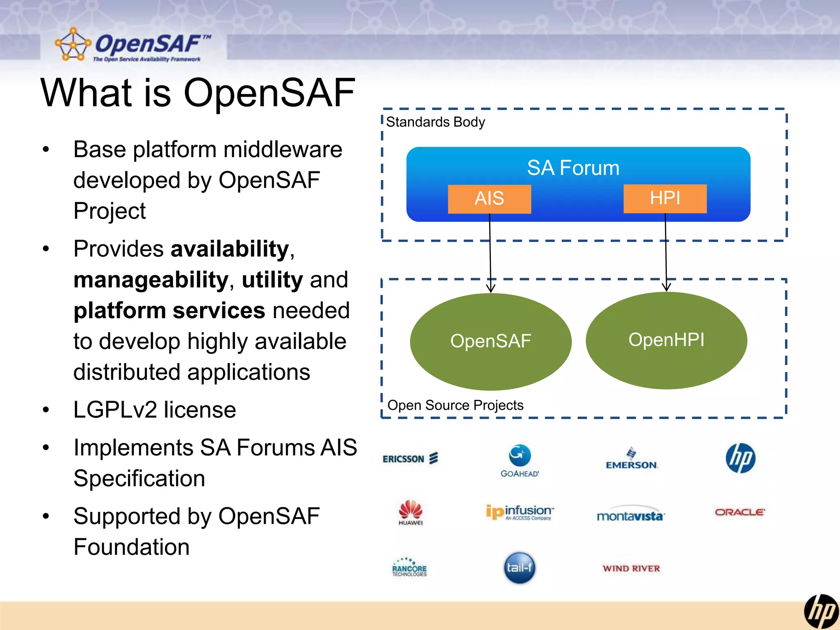Click the Wind River logo

pos(631,568)
